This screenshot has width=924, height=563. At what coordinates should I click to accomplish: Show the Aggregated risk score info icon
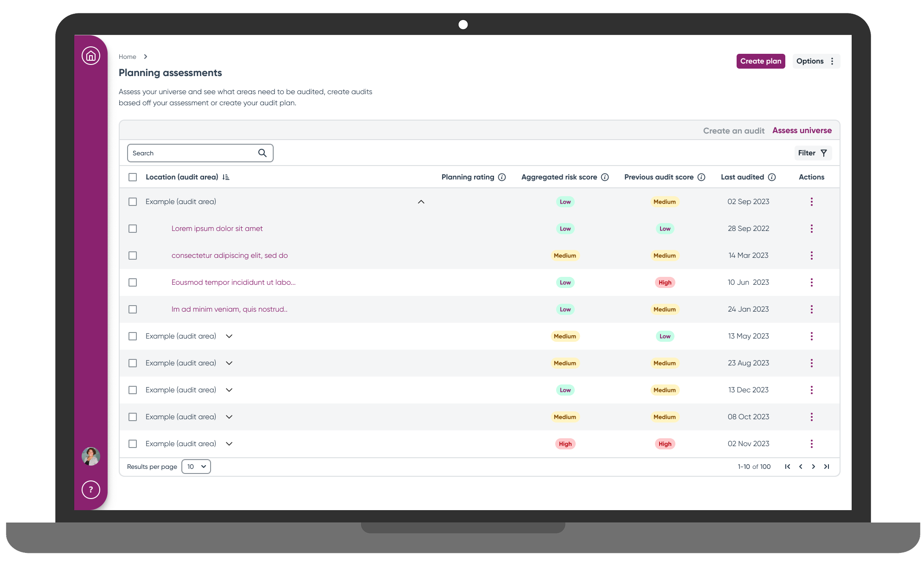pyautogui.click(x=605, y=177)
